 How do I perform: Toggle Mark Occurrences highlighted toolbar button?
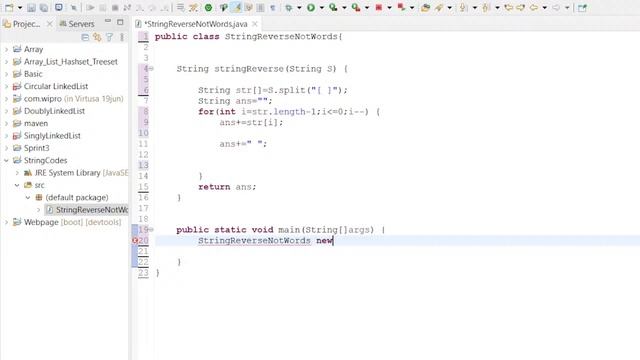[236, 7]
